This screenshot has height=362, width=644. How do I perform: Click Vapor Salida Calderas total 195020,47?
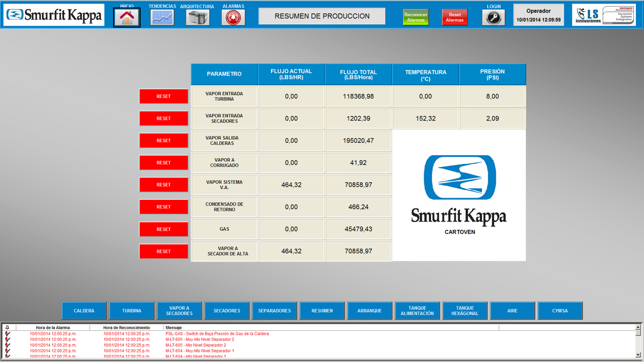click(x=358, y=140)
